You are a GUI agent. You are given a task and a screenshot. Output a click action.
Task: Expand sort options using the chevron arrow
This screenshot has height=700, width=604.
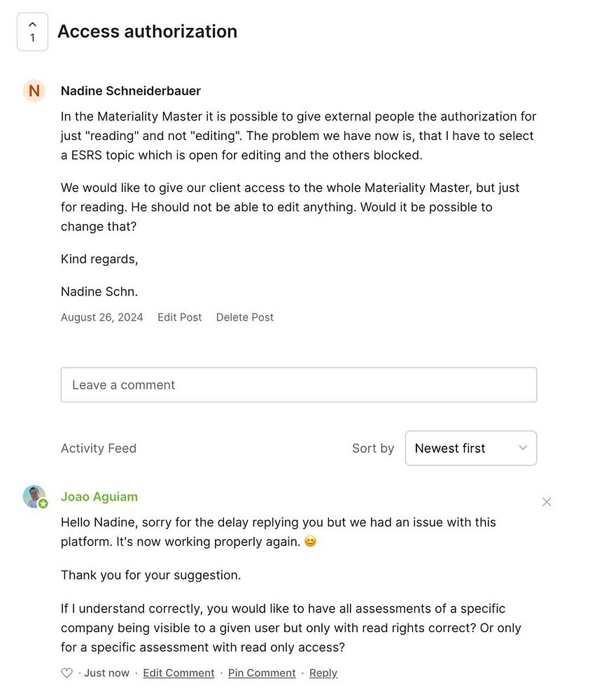[x=522, y=448]
